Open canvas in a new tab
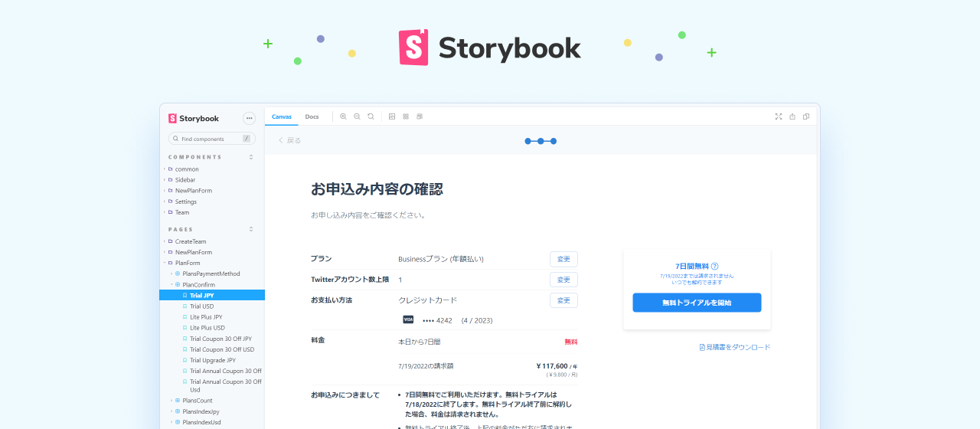Screen dimensions: 980x429 point(792,116)
